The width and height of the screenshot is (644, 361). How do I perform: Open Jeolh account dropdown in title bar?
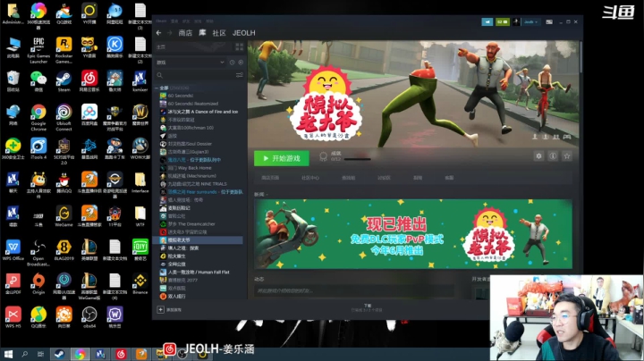click(x=530, y=21)
